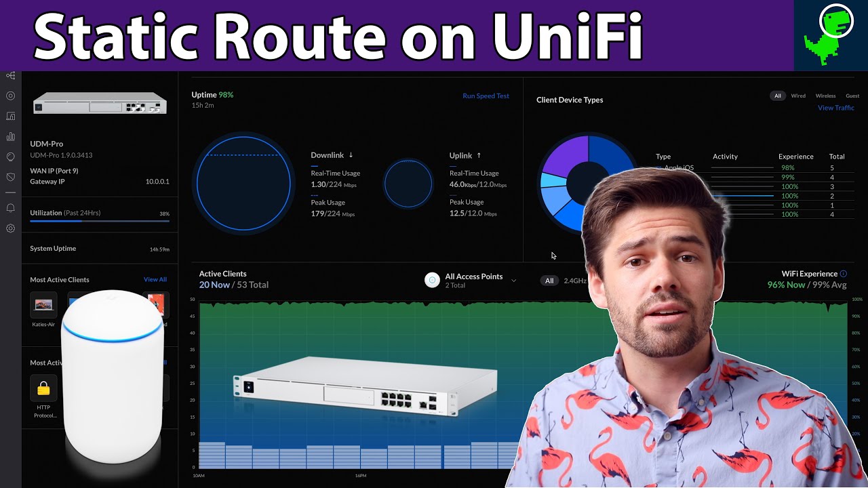Open the Settings gear icon
The width and height of the screenshot is (868, 488).
[x=10, y=228]
